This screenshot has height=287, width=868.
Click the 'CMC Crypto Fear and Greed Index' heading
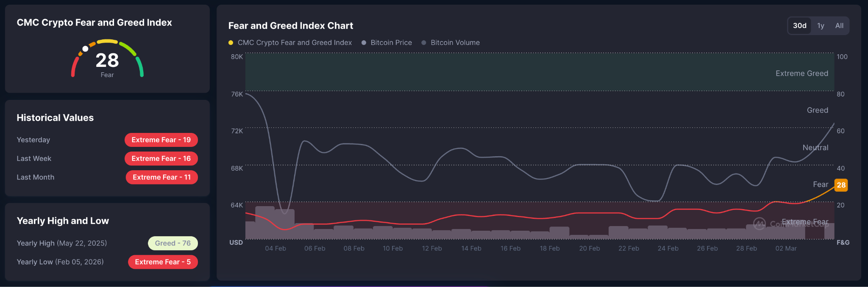click(x=94, y=23)
